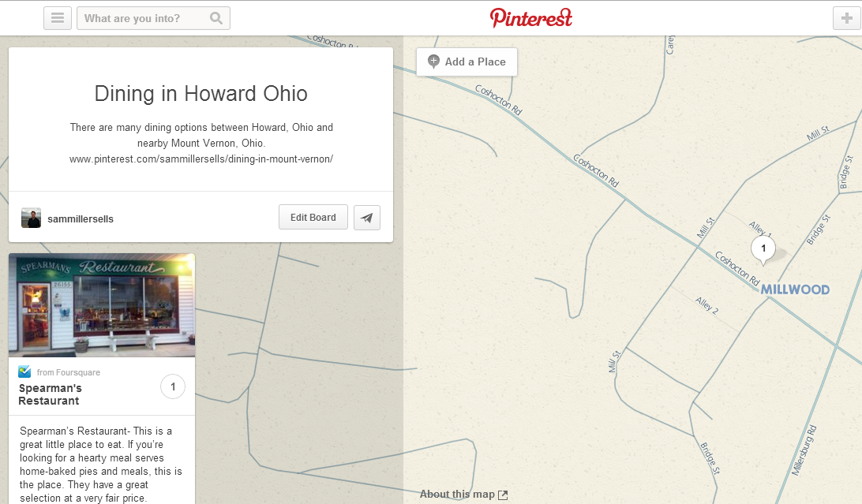862x504 pixels.
Task: Click the send board paper plane icon
Action: [367, 218]
